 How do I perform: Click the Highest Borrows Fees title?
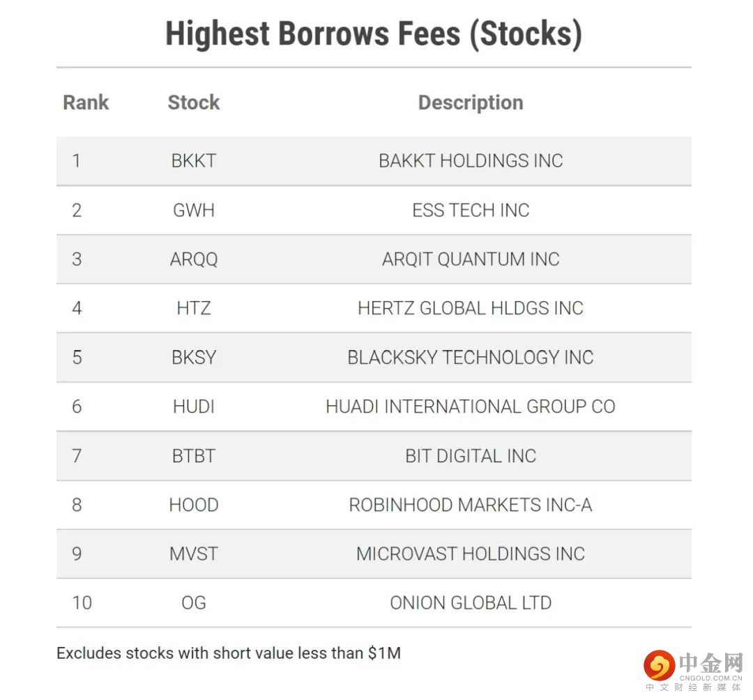374,33
